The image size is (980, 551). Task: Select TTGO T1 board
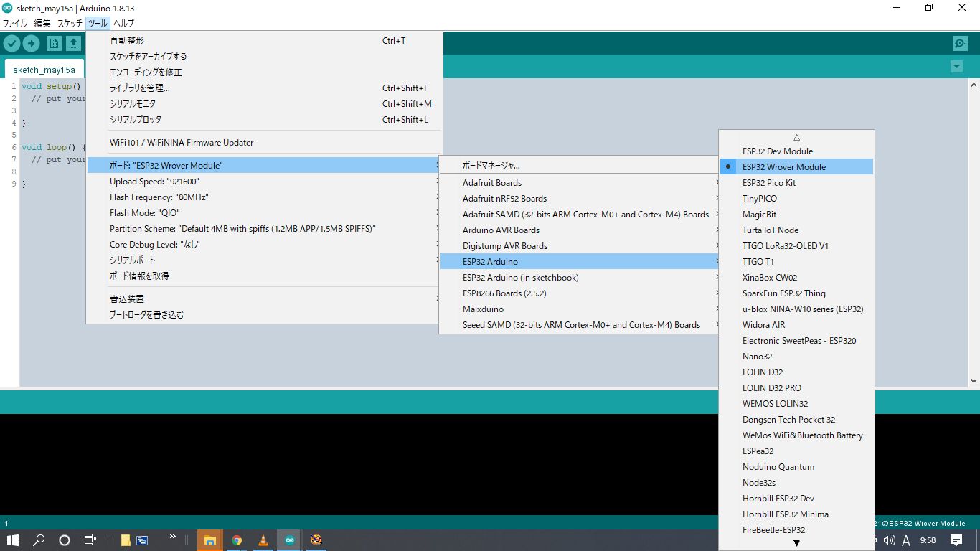[796, 262]
